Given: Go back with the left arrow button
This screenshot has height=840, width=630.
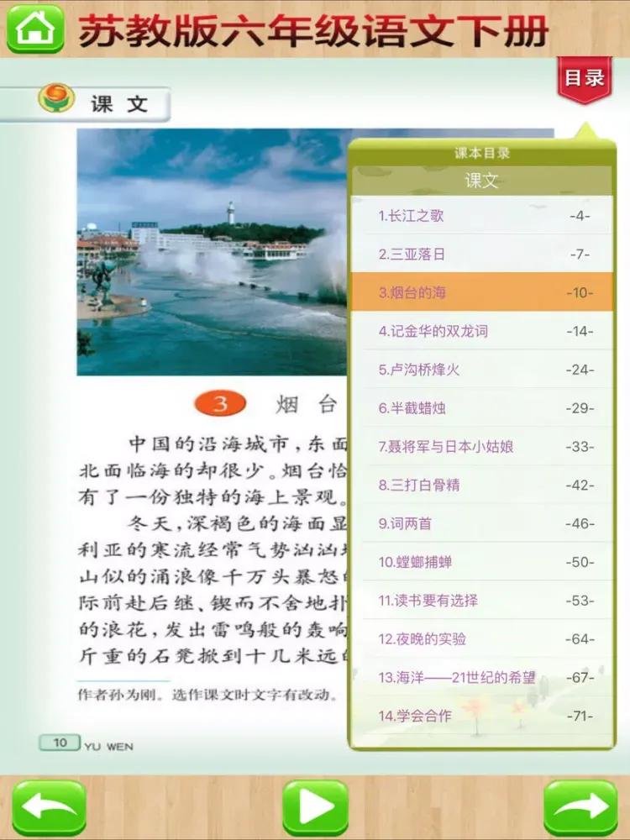Looking at the screenshot, I should tap(49, 808).
